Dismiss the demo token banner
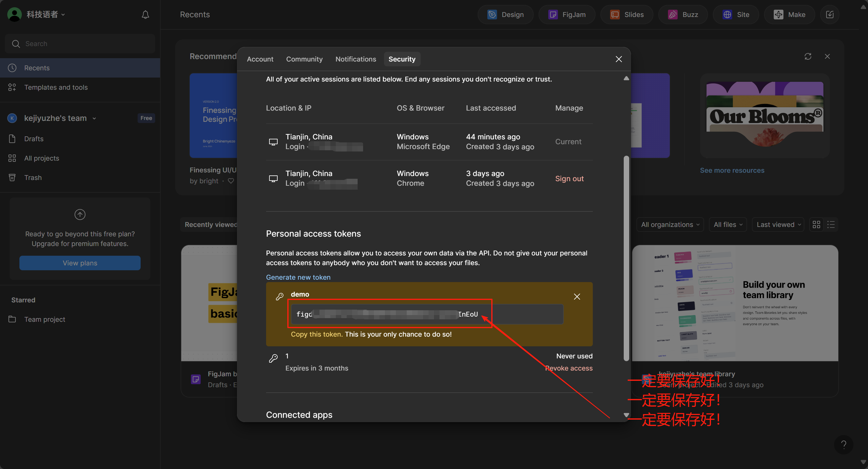The height and width of the screenshot is (469, 868). [x=577, y=297]
